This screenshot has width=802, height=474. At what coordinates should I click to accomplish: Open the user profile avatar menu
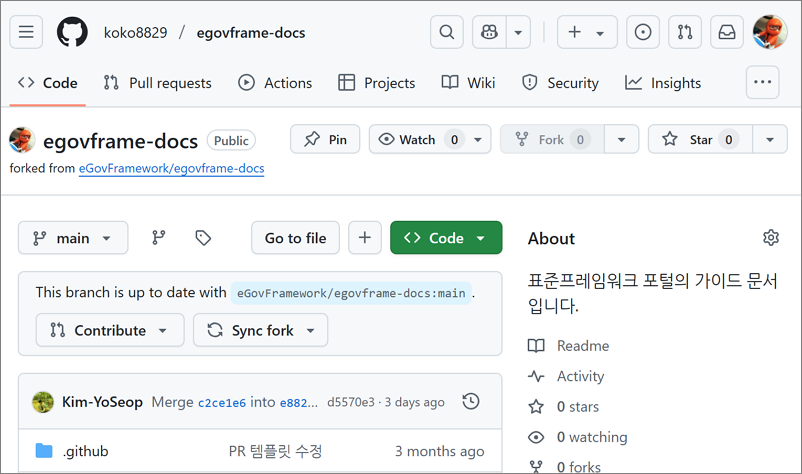pyautogui.click(x=770, y=32)
